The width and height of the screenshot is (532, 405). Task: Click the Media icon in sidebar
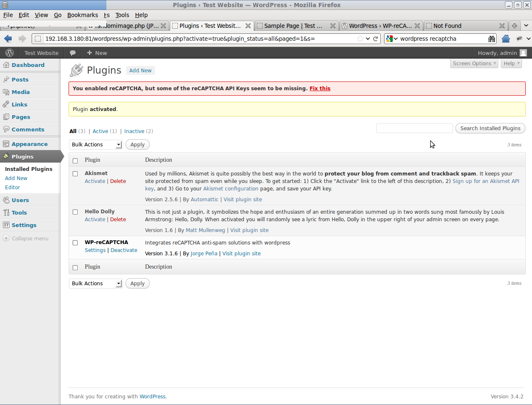click(6, 92)
